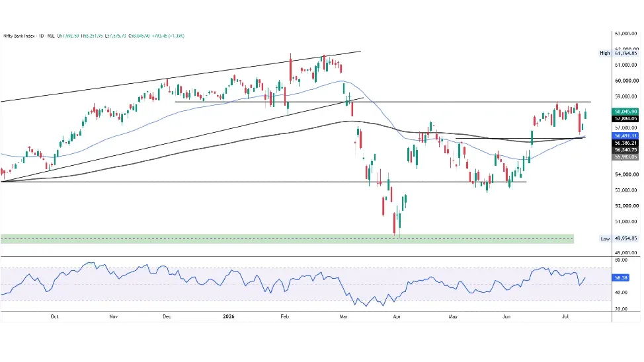Click the Jun label on time axis
644x362 pixels.
pyautogui.click(x=506, y=316)
